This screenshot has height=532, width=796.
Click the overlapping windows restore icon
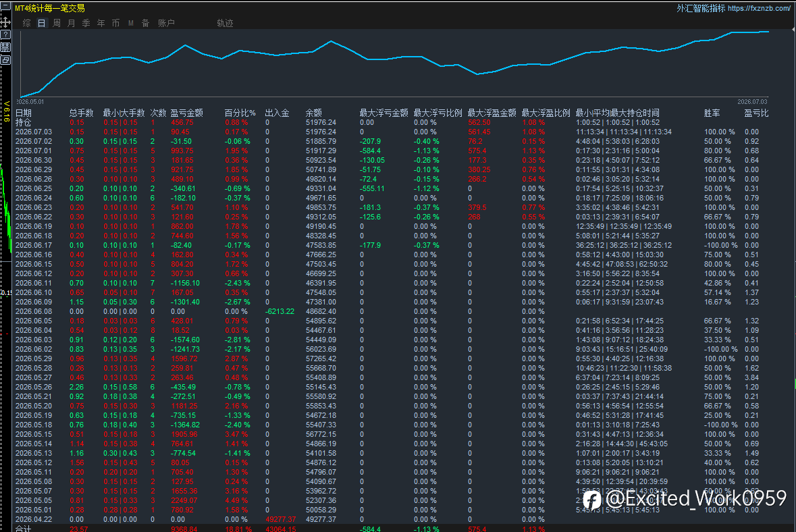5,60
